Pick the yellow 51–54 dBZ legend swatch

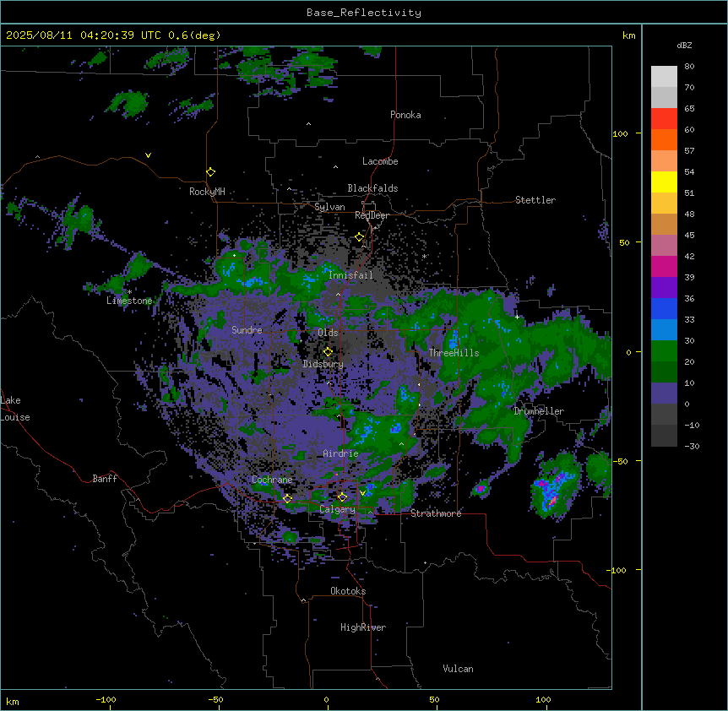[x=664, y=182]
